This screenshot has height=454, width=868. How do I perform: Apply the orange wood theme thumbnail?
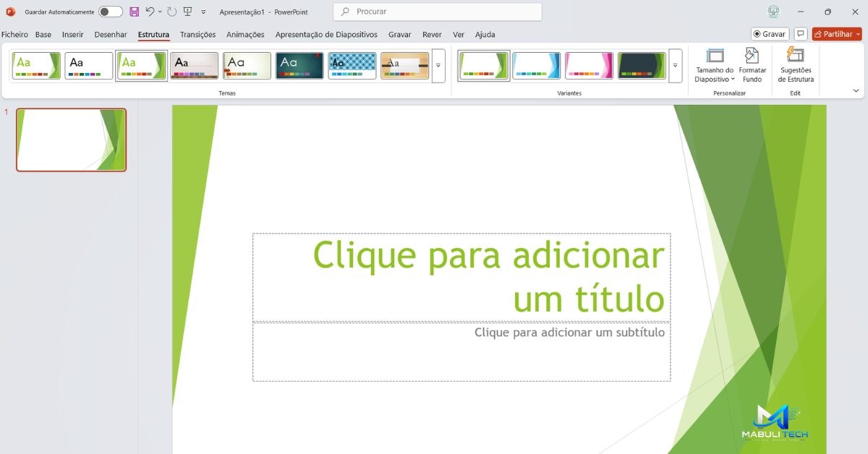[x=405, y=66]
